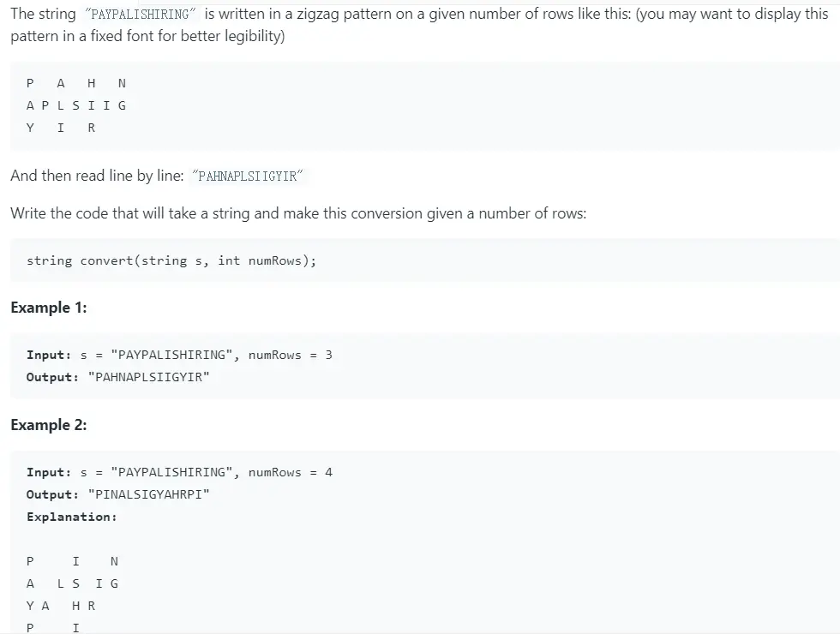Click the "Example 1:" heading
Viewport: 840px width, 634px height.
pyautogui.click(x=49, y=308)
